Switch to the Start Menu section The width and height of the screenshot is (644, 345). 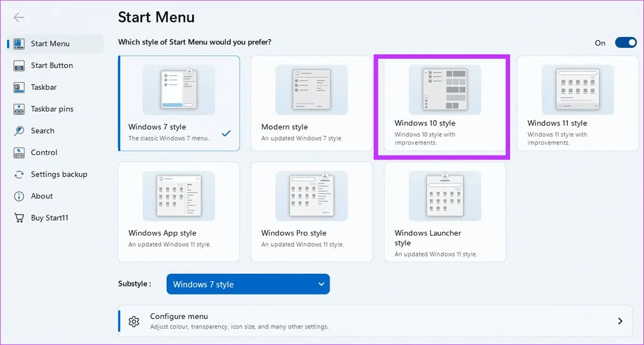50,44
